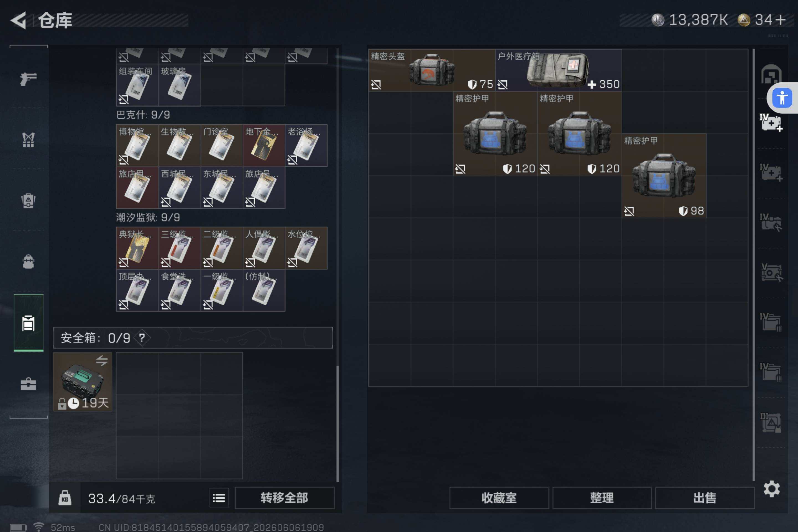The height and width of the screenshot is (532, 798).
Task: Select the 人偶影 keycard
Action: point(264,248)
